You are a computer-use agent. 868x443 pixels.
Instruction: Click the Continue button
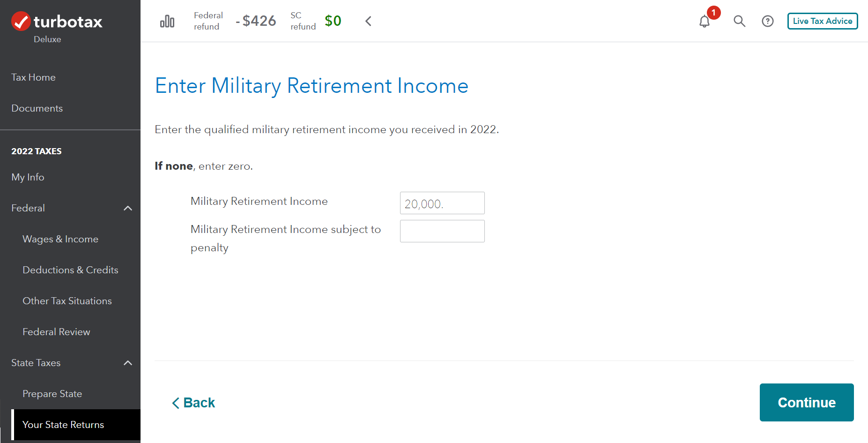807,402
